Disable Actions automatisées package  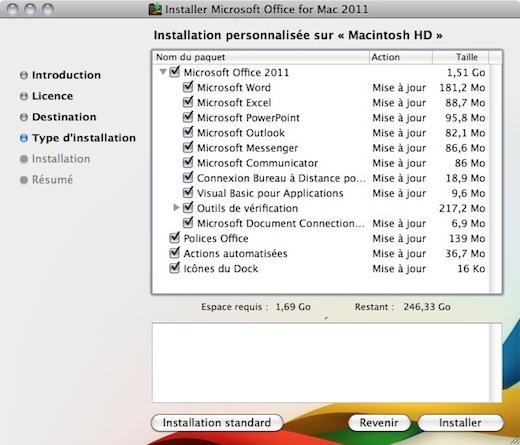pos(175,253)
